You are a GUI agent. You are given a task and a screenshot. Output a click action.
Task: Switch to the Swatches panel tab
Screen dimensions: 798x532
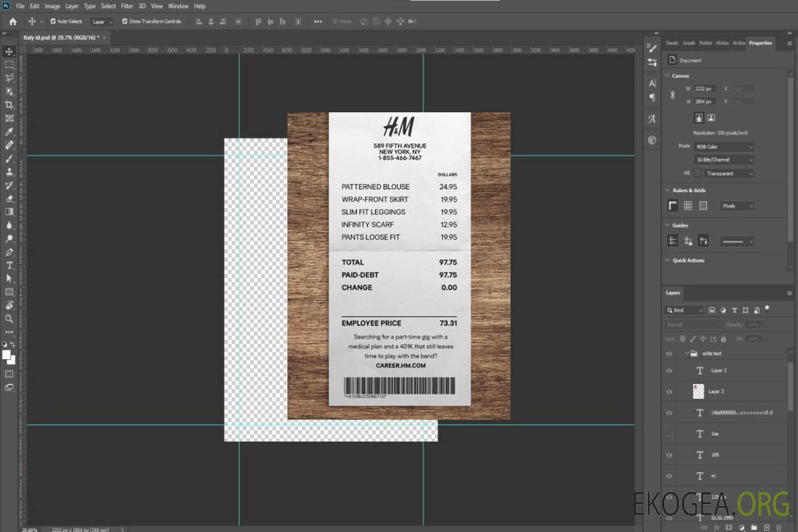click(x=672, y=44)
